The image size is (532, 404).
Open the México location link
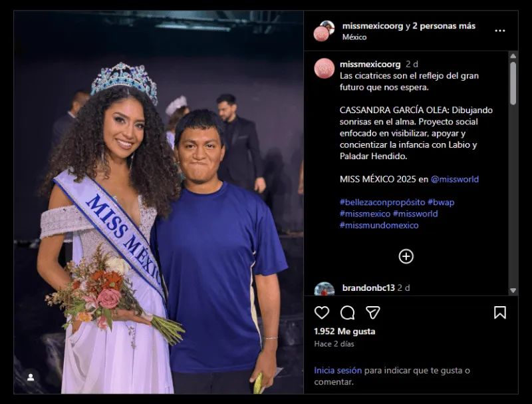tap(354, 37)
